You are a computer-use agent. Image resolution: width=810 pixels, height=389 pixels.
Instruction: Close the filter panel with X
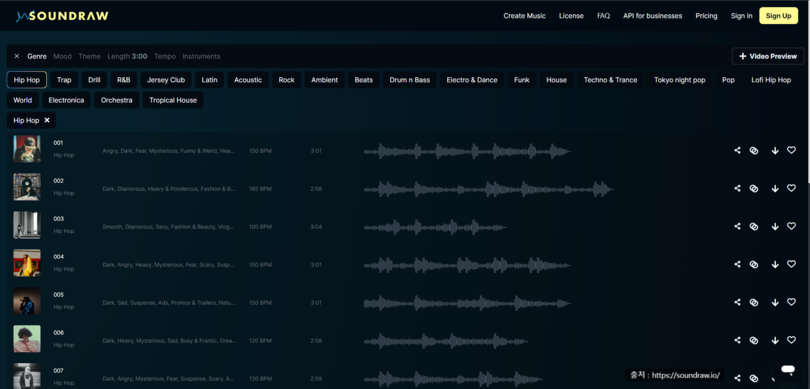pyautogui.click(x=17, y=56)
